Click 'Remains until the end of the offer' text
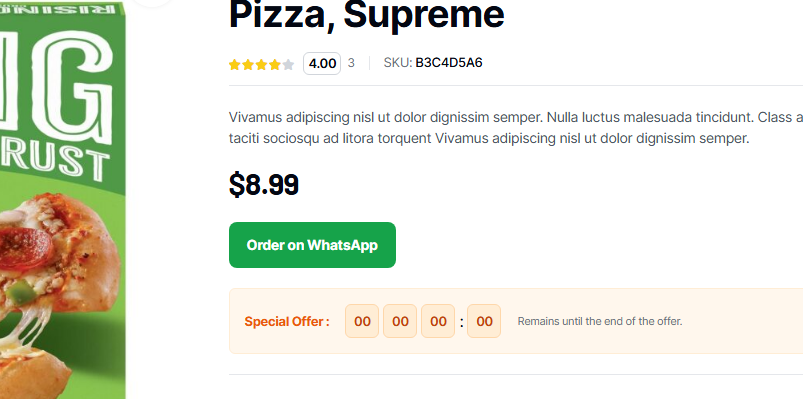The image size is (803, 399). [x=600, y=322]
